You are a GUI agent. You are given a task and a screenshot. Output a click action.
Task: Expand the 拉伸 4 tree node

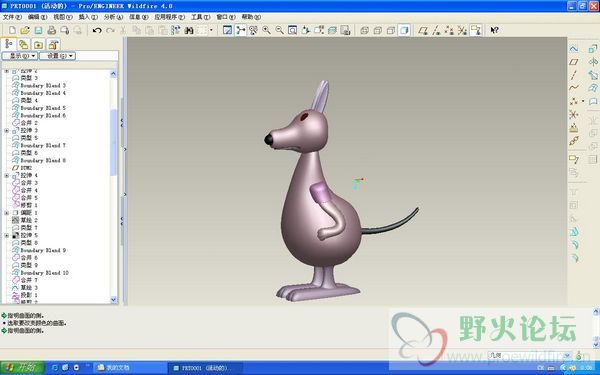coord(7,176)
